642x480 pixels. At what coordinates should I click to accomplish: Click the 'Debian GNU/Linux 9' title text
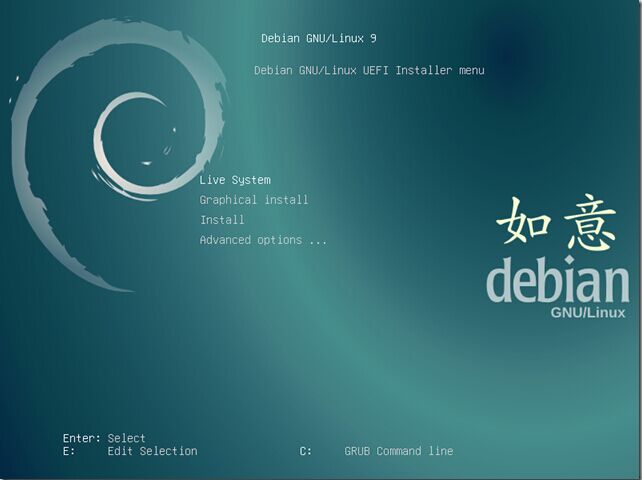[319, 38]
